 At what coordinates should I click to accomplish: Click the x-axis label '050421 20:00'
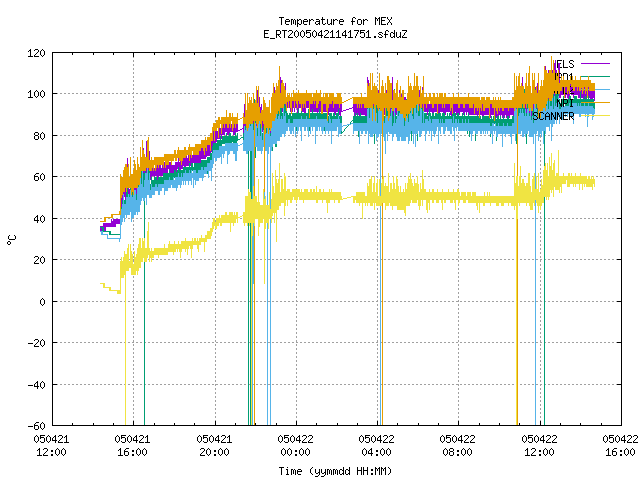[x=215, y=445]
